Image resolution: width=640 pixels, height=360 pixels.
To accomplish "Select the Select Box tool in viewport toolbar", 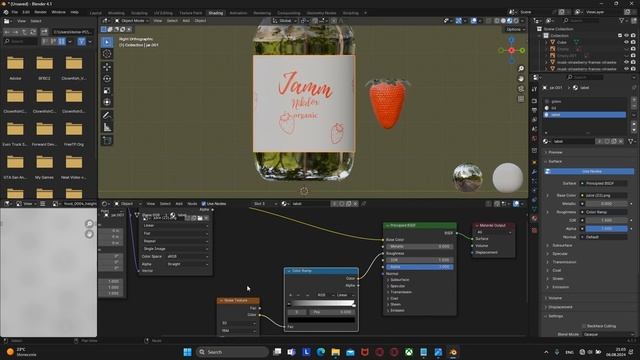I will pyautogui.click(x=107, y=42).
